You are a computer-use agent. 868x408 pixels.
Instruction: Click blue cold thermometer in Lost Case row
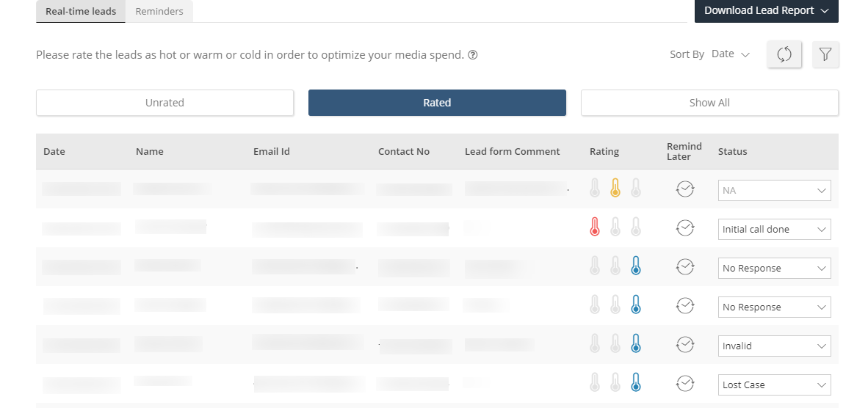pyautogui.click(x=635, y=382)
